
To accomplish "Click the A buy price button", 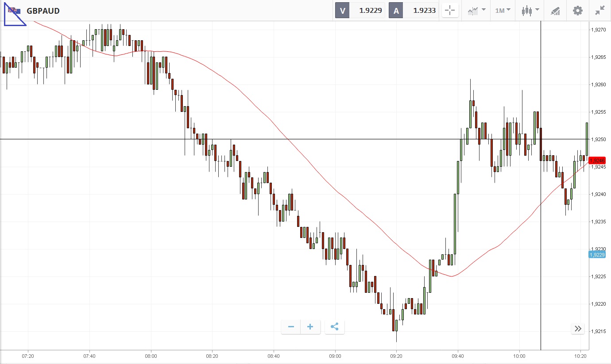I will pyautogui.click(x=414, y=11).
